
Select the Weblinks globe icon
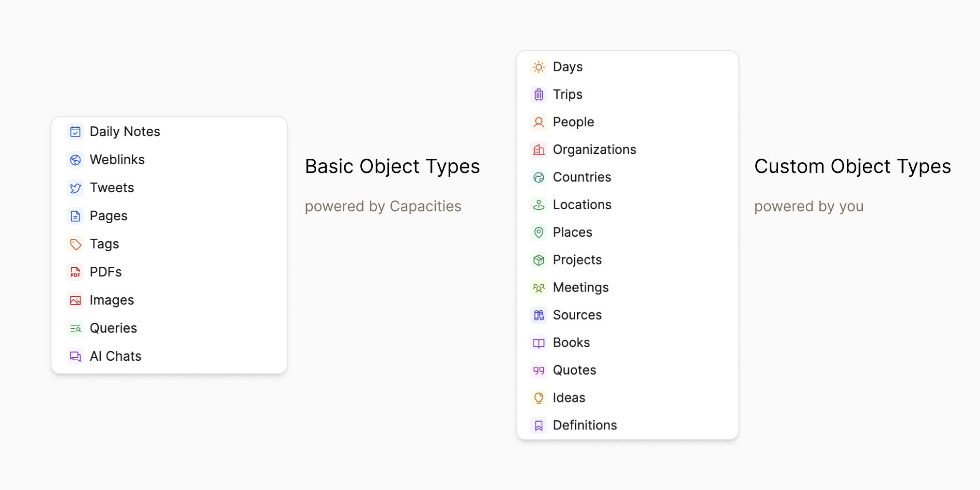tap(75, 159)
